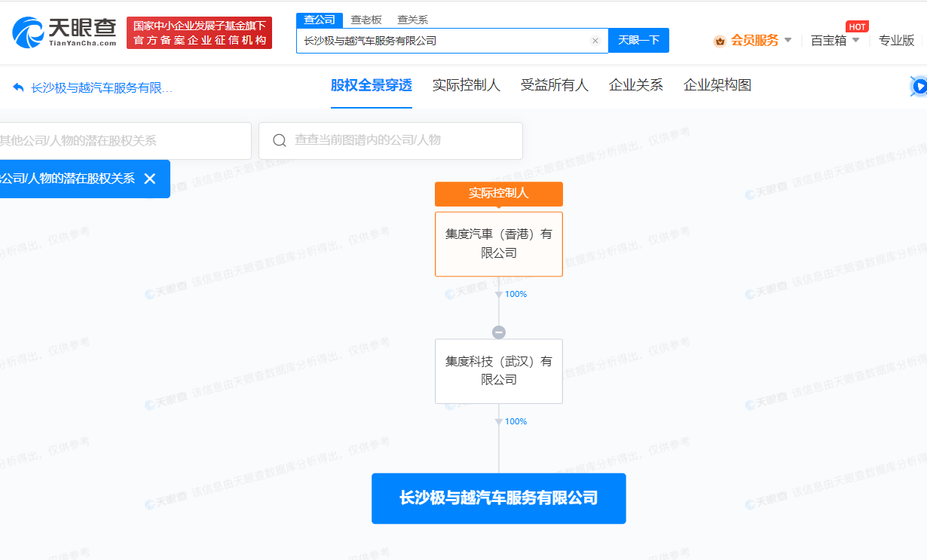Screen dimensions: 927x560
Task: Focus the 查查当前图谱内的公司/人物 search field
Action: [x=390, y=141]
